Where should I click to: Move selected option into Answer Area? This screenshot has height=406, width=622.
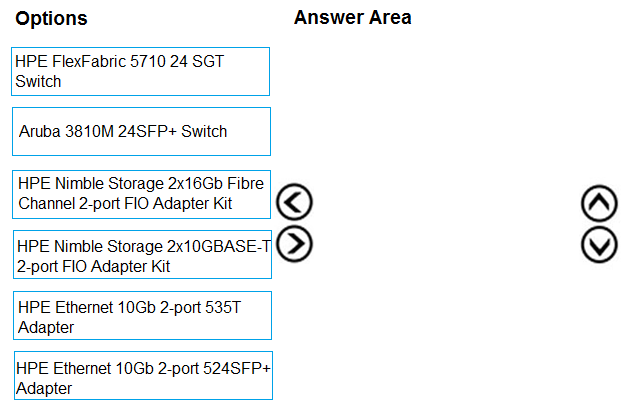pyautogui.click(x=294, y=243)
